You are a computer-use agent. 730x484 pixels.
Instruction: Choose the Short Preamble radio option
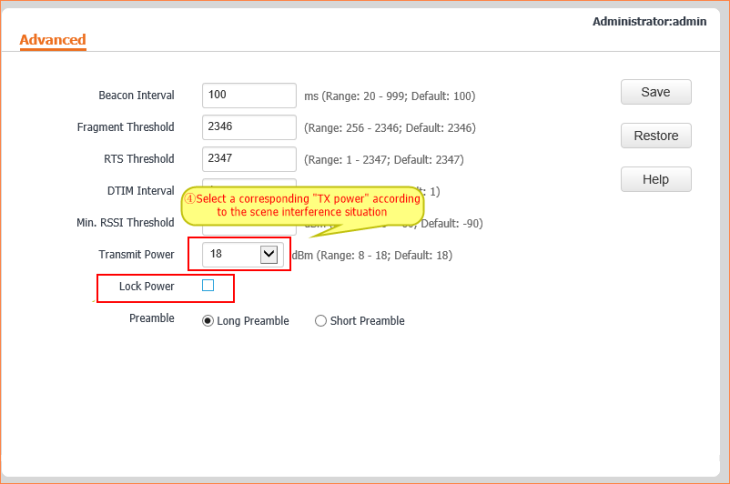[x=321, y=321]
